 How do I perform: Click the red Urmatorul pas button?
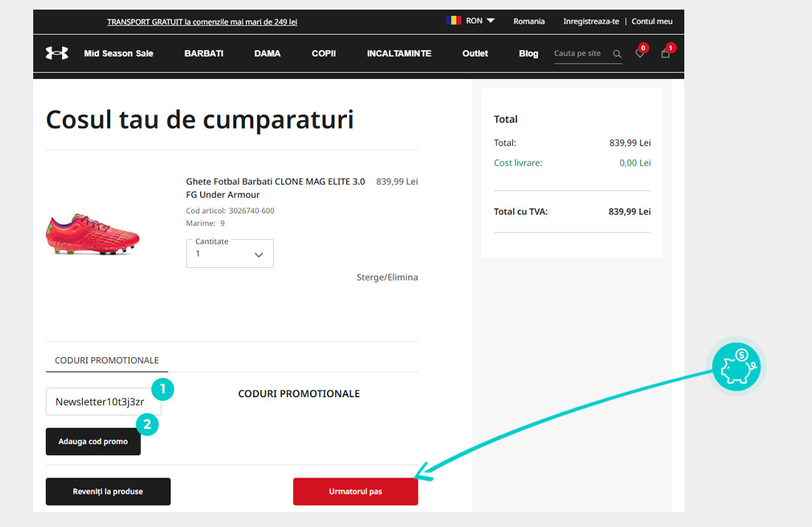(355, 492)
